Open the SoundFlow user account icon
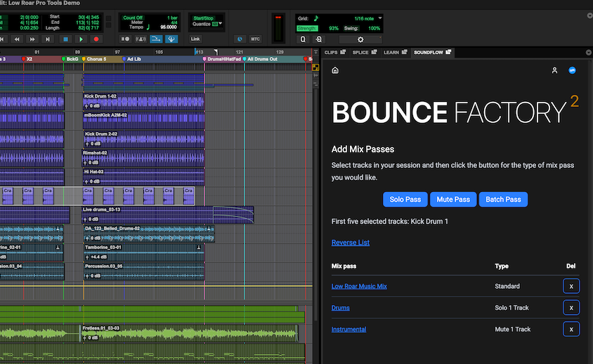Screen dimensions: 593x364 (x=554, y=70)
